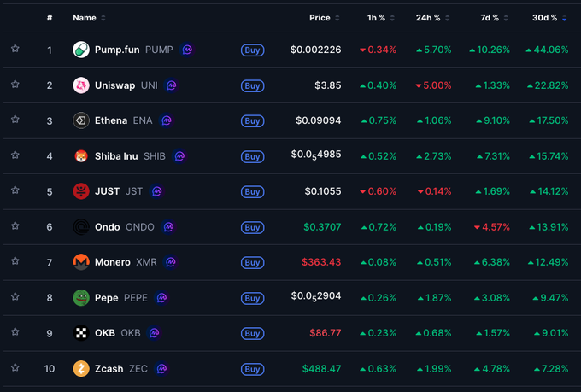
Task: Star Pepe in the watchlist column
Action: (x=15, y=297)
